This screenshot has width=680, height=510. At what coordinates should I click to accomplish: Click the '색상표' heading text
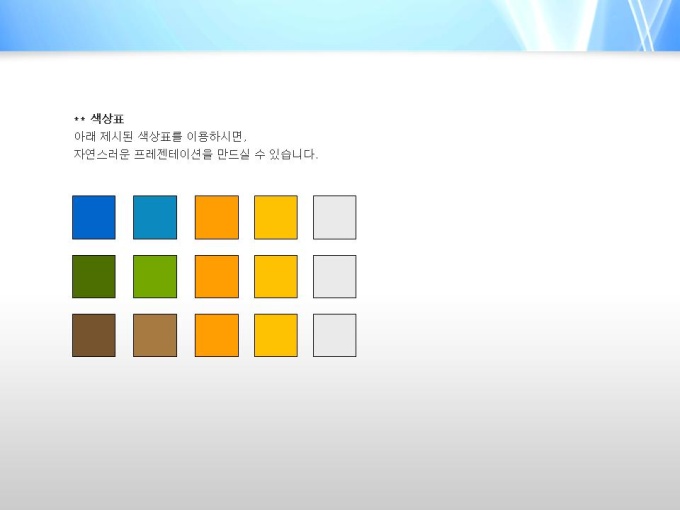point(107,118)
